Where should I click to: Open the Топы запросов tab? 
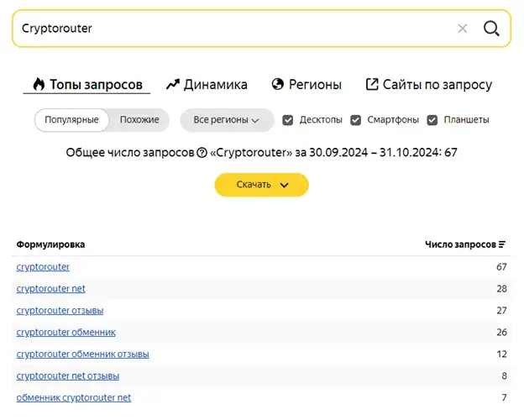(x=87, y=85)
